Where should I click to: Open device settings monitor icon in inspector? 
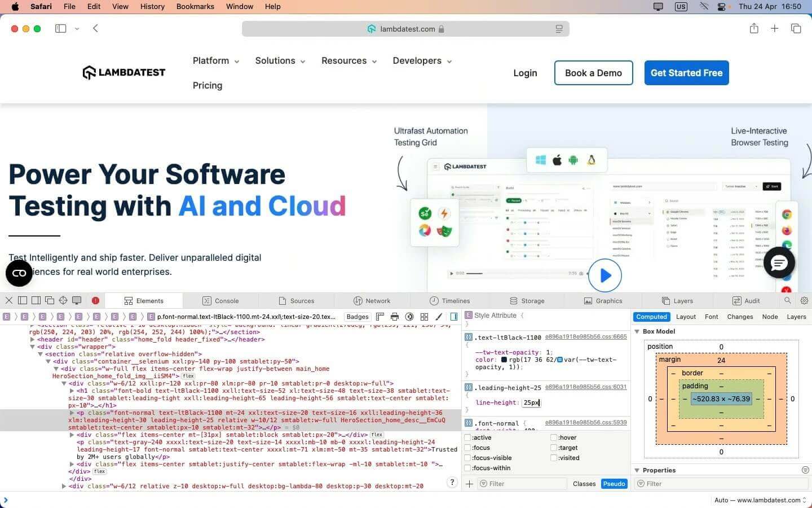pos(77,300)
